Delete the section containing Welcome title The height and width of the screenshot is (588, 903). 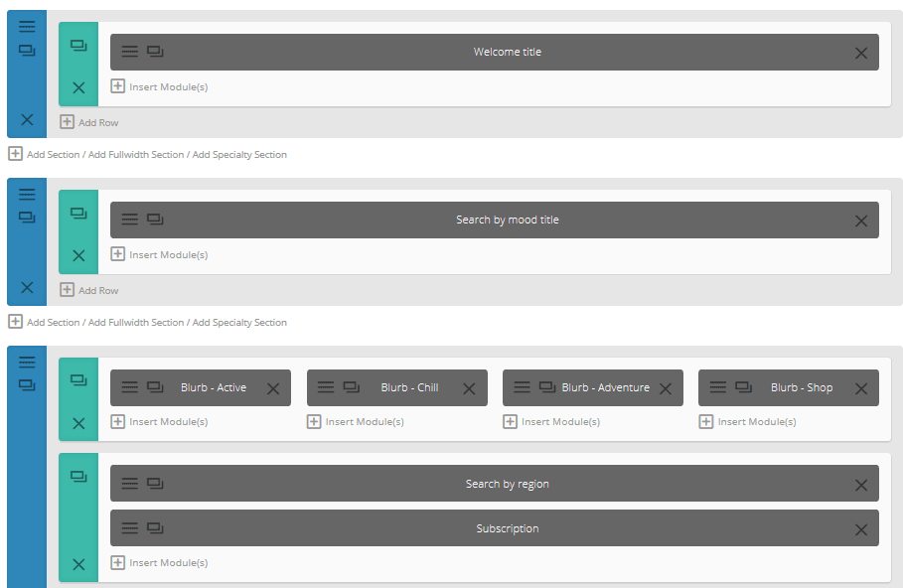[27, 119]
